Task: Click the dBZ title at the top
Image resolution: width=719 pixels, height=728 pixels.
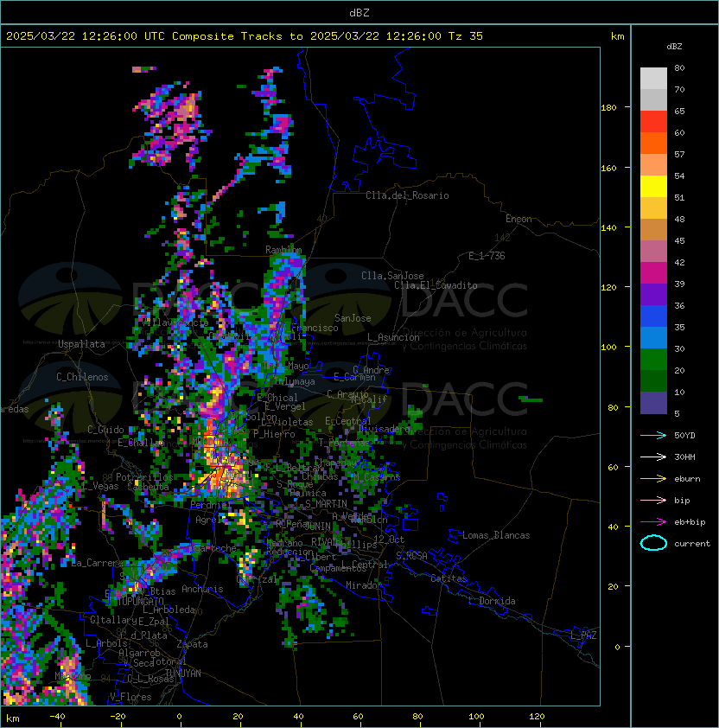Action: 359,12
